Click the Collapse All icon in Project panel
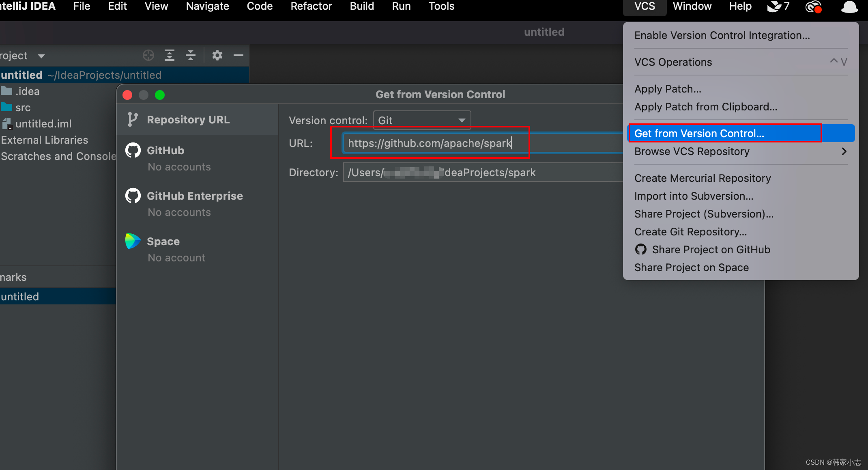Screen dimensions: 868x470 pos(191,55)
